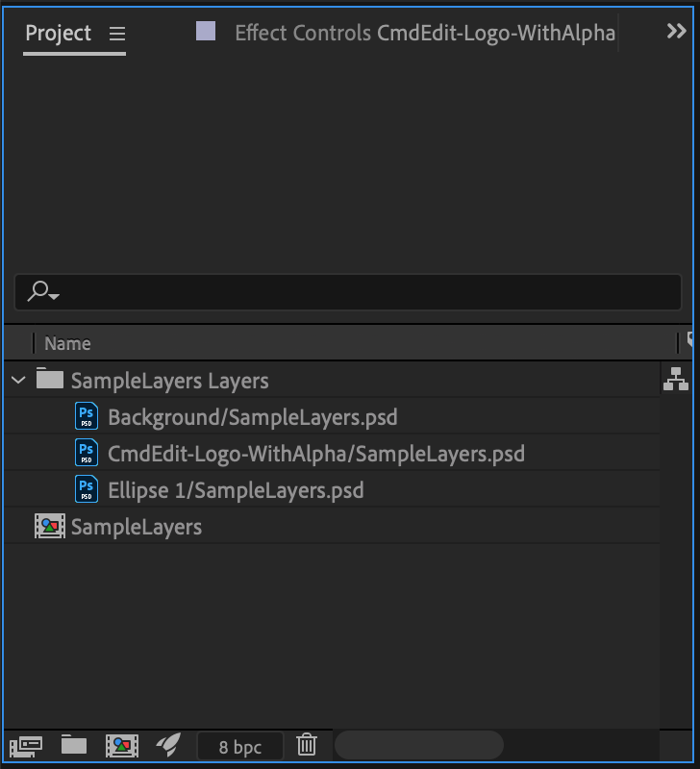Delete selected item with trash icon
This screenshot has width=700, height=769.
point(307,744)
